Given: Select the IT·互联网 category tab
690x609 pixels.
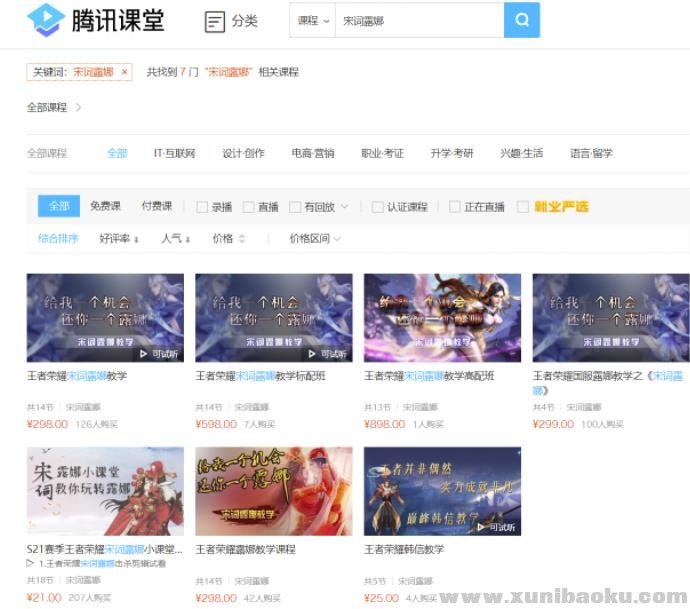Looking at the screenshot, I should pyautogui.click(x=174, y=153).
